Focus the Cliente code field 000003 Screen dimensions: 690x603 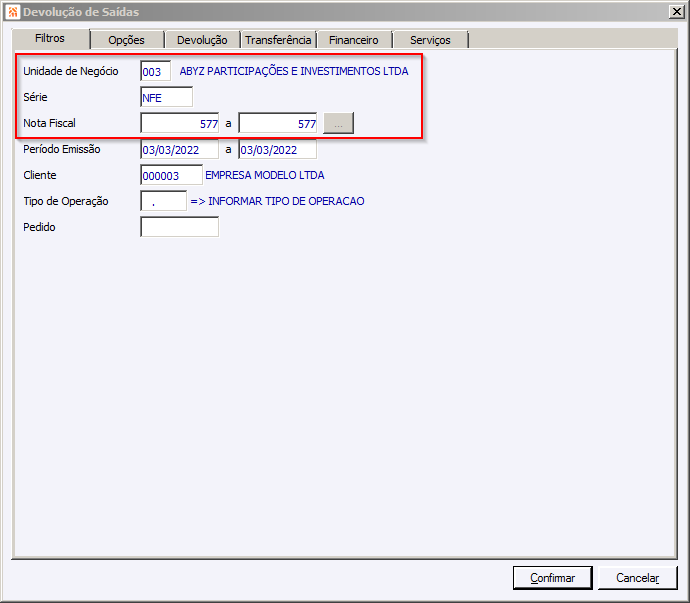(x=172, y=175)
